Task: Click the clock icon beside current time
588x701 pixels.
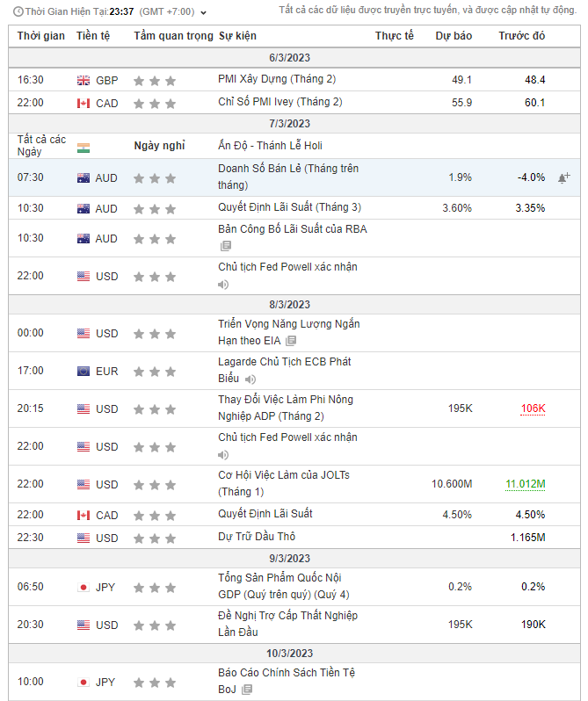Action: point(18,12)
